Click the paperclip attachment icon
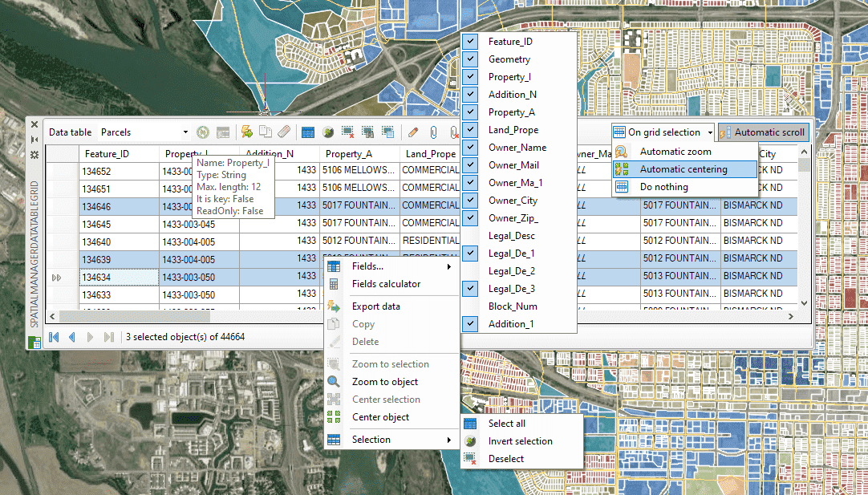 point(433,132)
